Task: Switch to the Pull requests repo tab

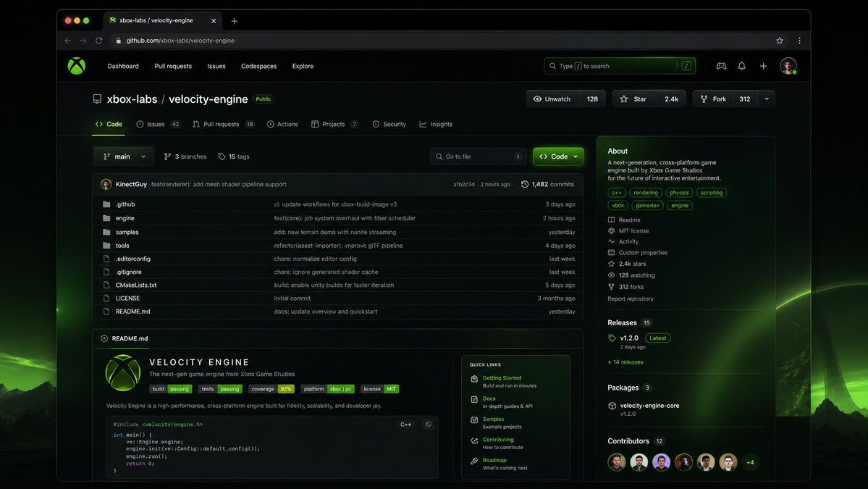Action: coord(224,124)
